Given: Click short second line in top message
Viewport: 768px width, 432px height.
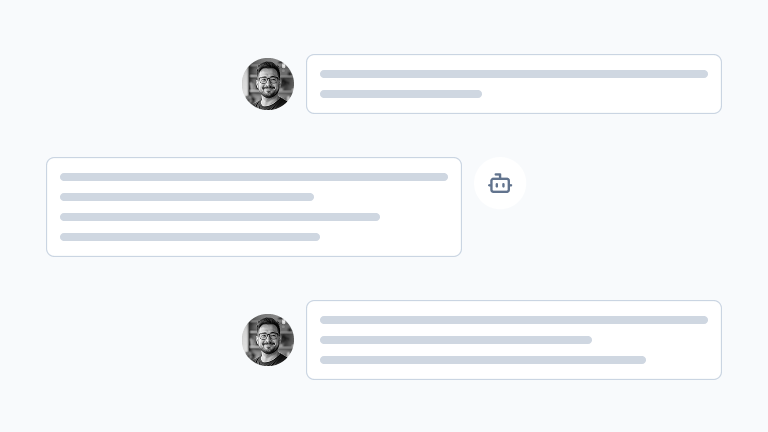Looking at the screenshot, I should pos(400,94).
